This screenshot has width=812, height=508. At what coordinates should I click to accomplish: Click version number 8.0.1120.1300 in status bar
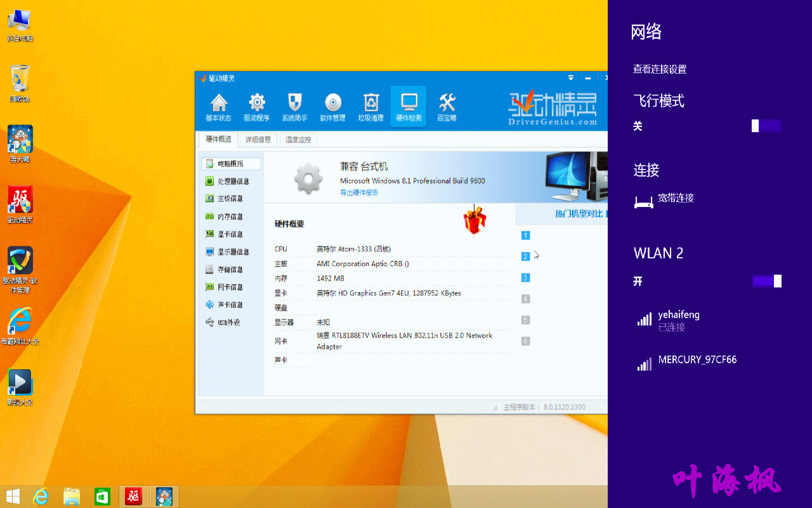565,407
